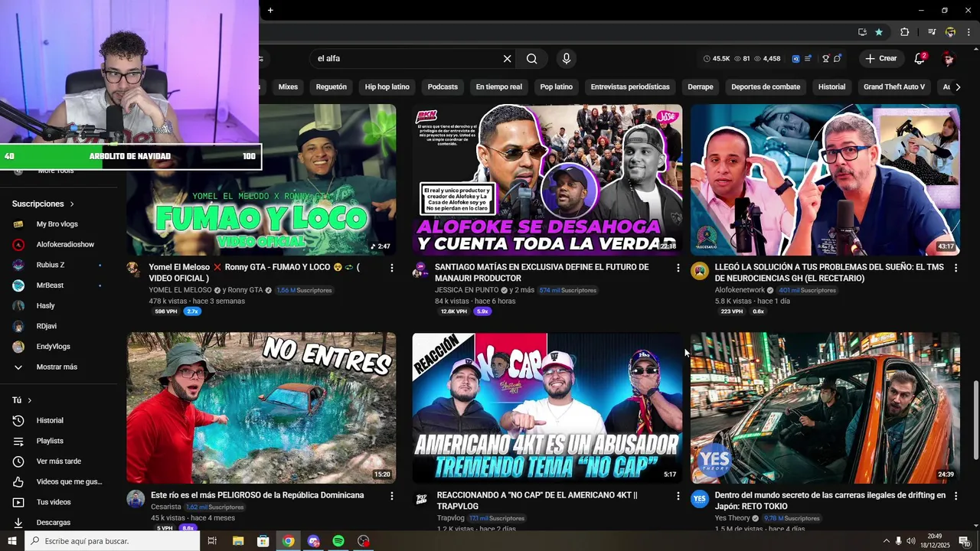Image resolution: width=980 pixels, height=551 pixels.
Task: Select the Historial filter chip
Action: click(832, 87)
